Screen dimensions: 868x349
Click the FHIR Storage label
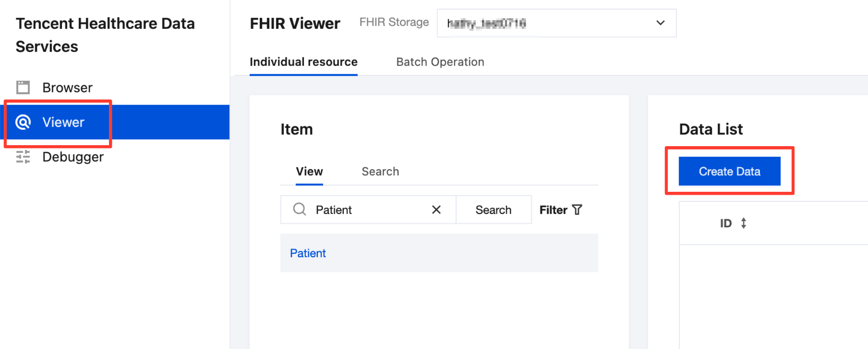394,22
